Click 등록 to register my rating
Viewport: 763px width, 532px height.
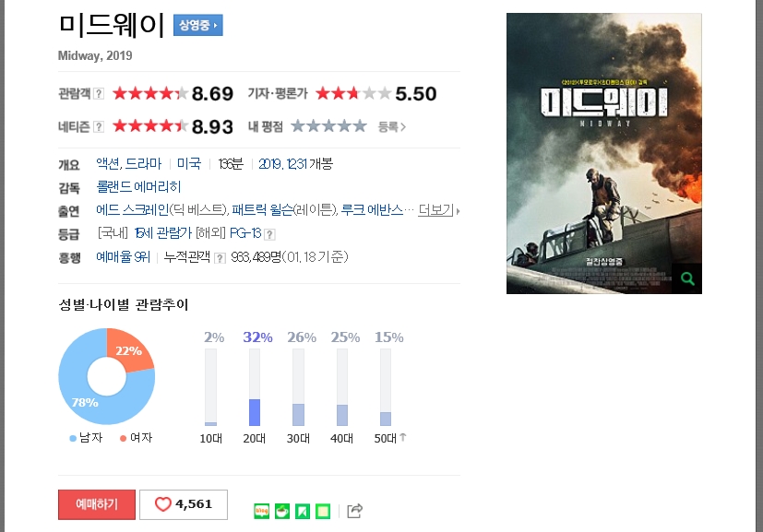click(x=392, y=127)
